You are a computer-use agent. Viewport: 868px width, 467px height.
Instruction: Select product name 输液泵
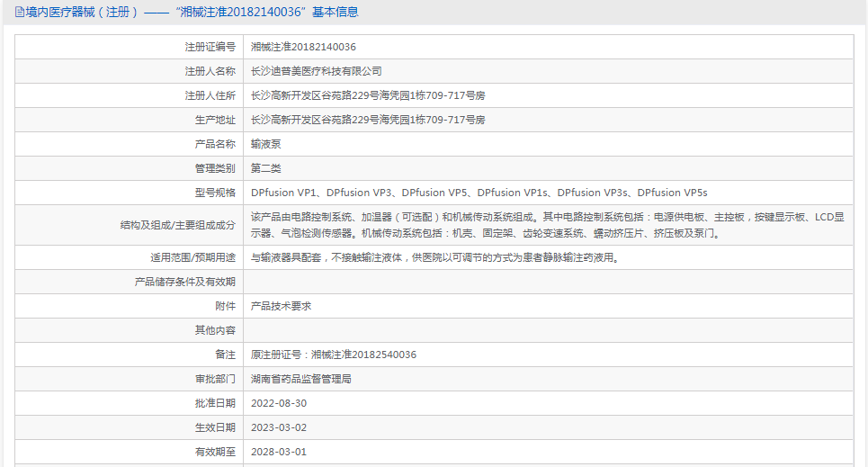pyautogui.click(x=265, y=144)
